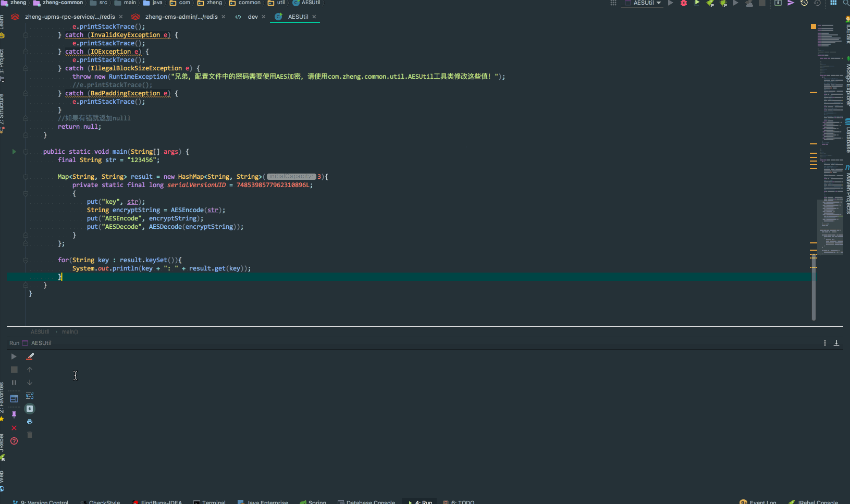Switch to the dev editor tab
The height and width of the screenshot is (504, 850).
point(252,17)
